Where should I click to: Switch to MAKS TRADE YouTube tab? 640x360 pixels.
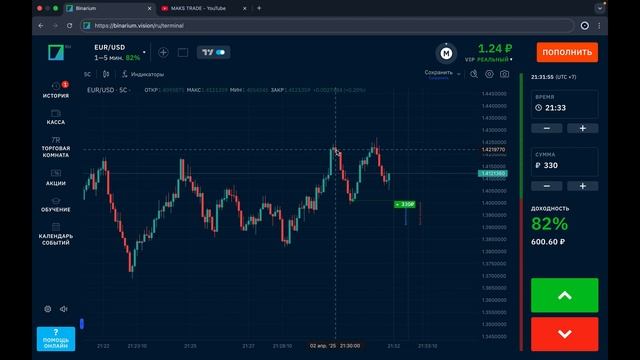coord(198,8)
